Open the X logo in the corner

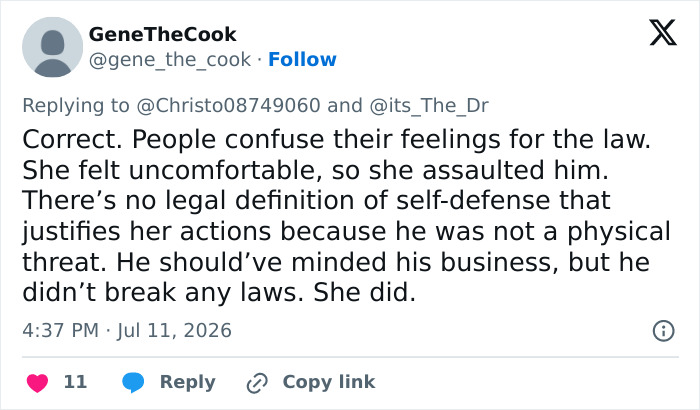point(663,33)
